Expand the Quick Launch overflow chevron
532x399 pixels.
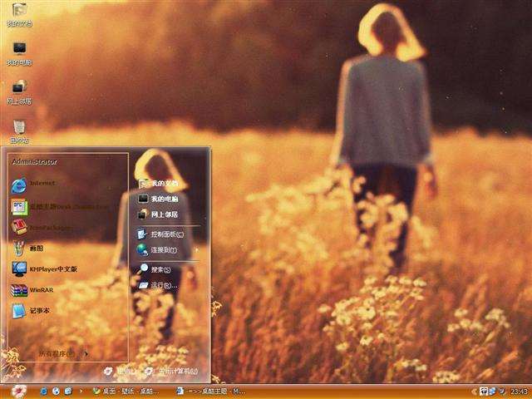click(x=81, y=392)
